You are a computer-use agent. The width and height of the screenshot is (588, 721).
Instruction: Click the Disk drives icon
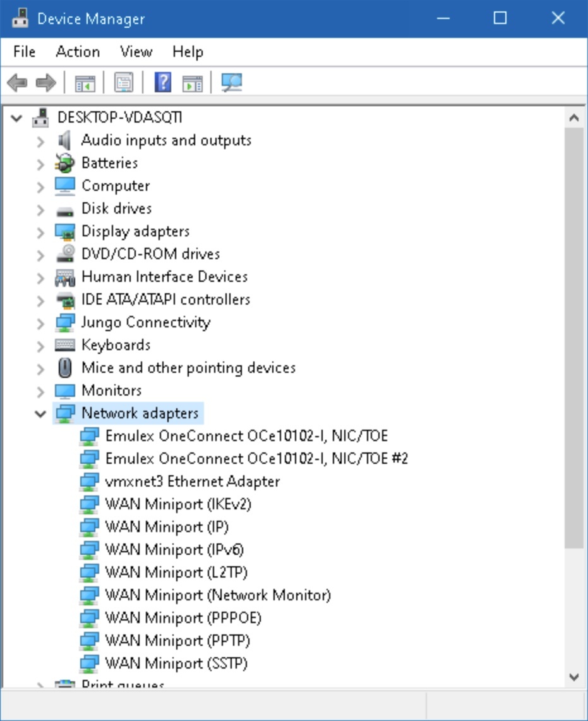point(65,211)
